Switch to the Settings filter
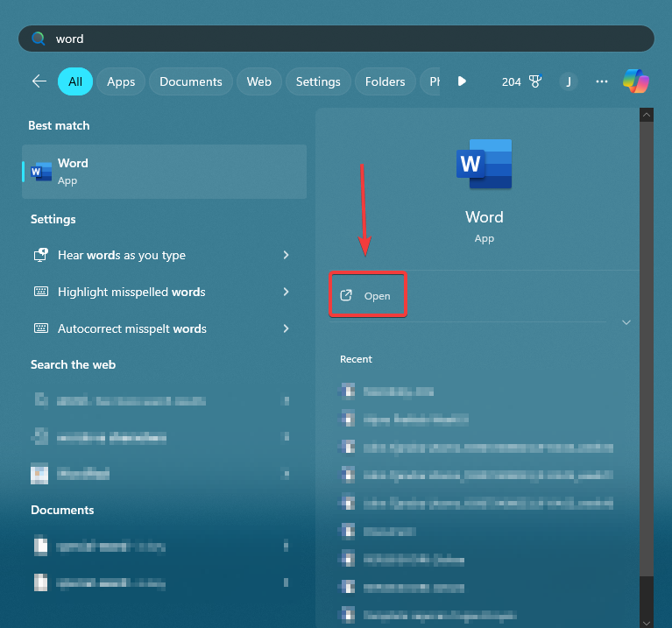672x628 pixels. (318, 81)
